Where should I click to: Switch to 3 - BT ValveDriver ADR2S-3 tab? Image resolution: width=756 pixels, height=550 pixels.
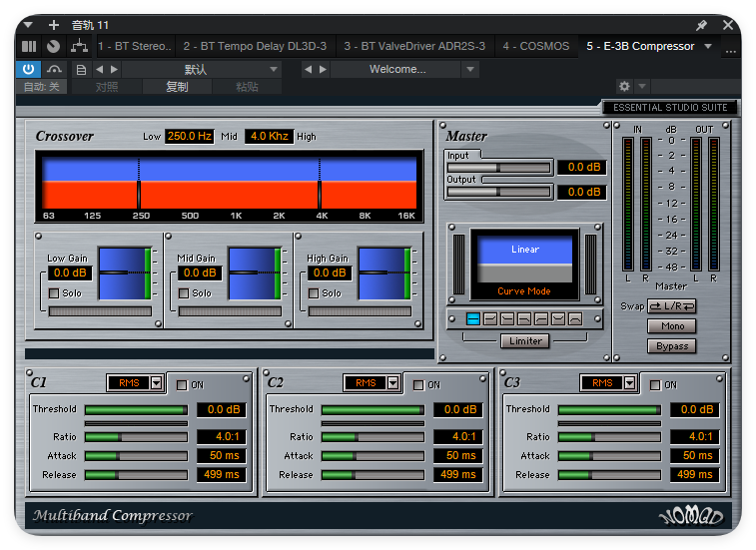[x=414, y=46]
